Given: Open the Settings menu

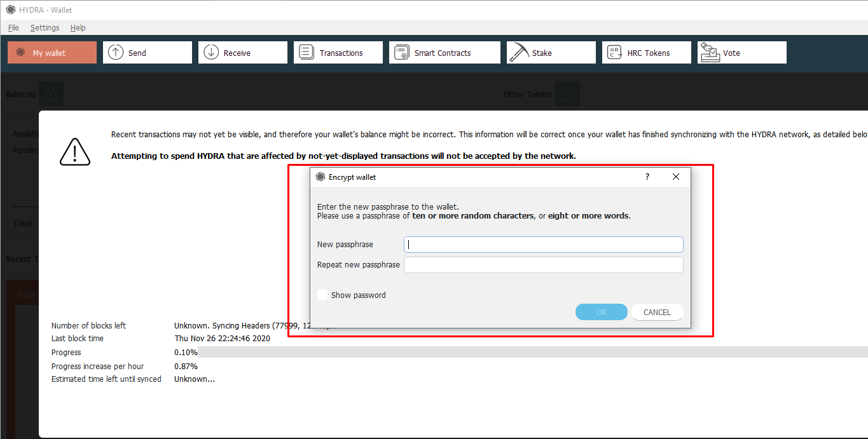Looking at the screenshot, I should click(45, 27).
